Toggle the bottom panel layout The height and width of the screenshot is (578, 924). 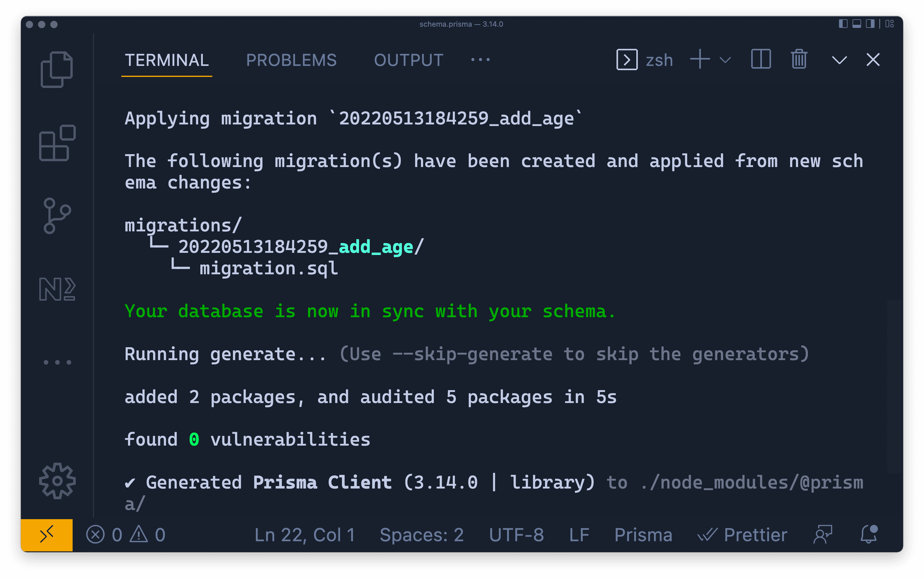[x=857, y=24]
